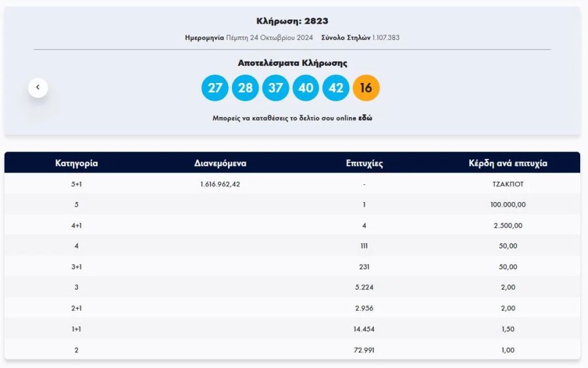
Task: Select the blue ball number 37
Action: [x=275, y=88]
